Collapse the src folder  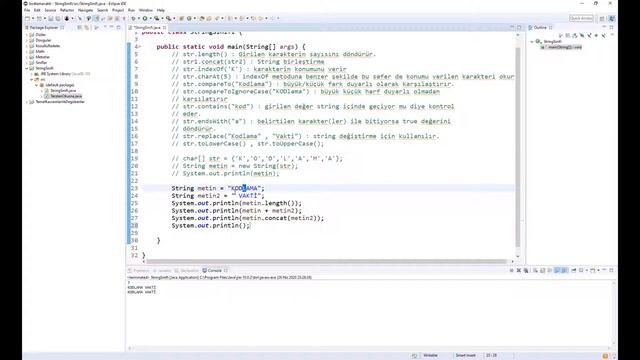tap(32, 79)
